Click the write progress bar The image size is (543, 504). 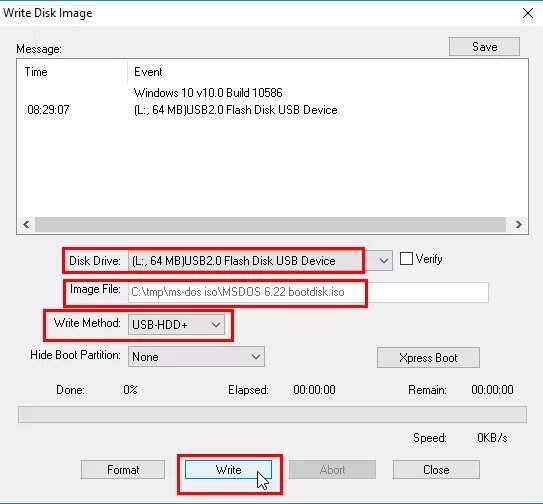[x=272, y=414]
